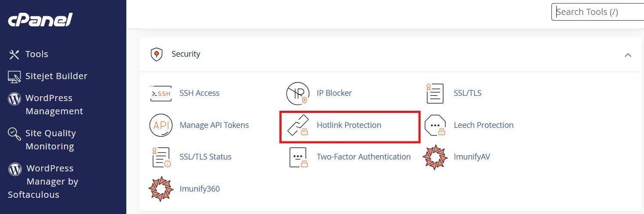Open the SSL/TLS certificate icon

[x=435, y=93]
